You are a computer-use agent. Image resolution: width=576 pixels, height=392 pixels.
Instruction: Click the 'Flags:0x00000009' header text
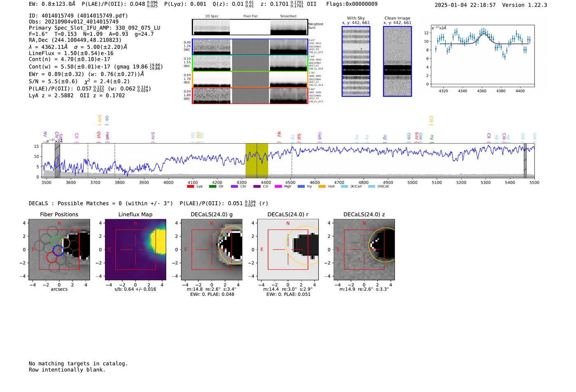click(352, 4)
